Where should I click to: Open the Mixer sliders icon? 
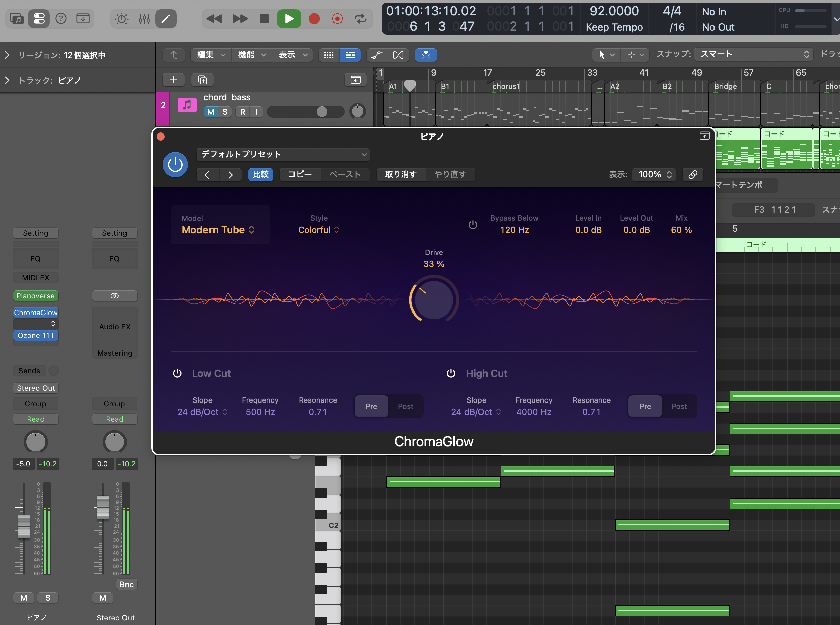tap(144, 18)
